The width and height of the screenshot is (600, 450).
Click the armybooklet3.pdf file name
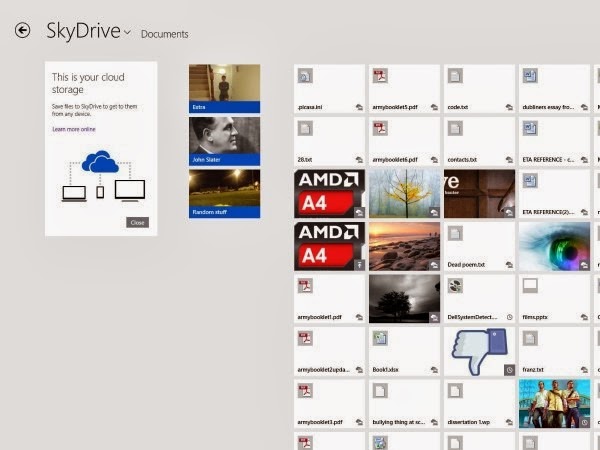[319, 422]
